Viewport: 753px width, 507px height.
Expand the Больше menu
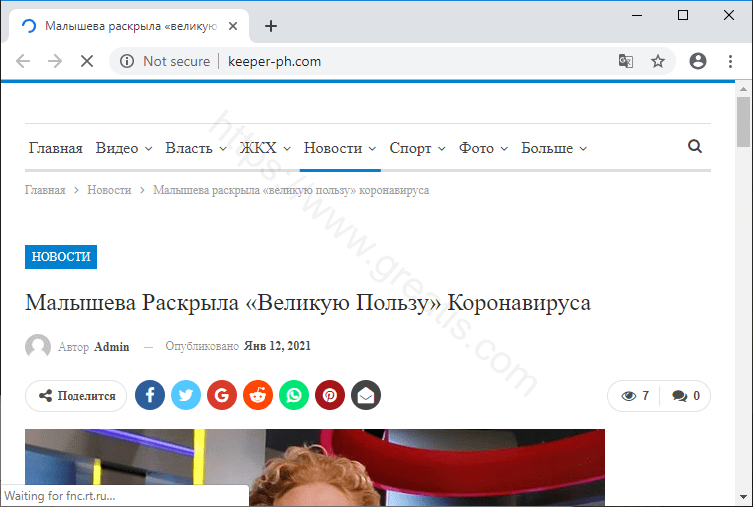coord(554,148)
